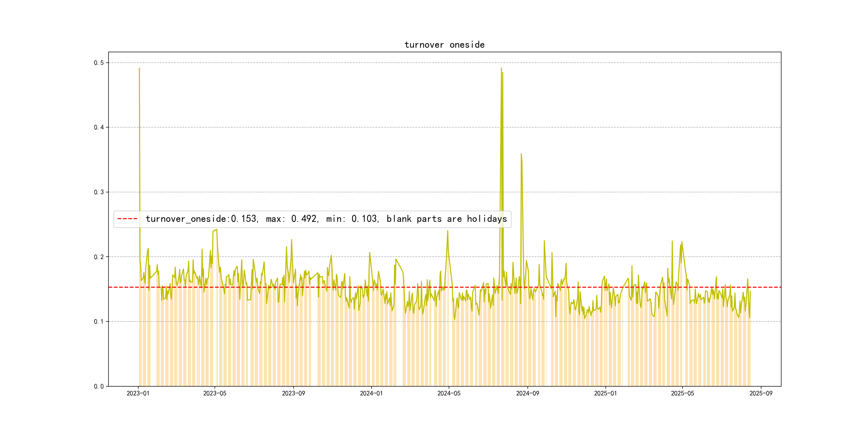Click the 2024-05 x-axis label
868x434 pixels.
(x=448, y=393)
